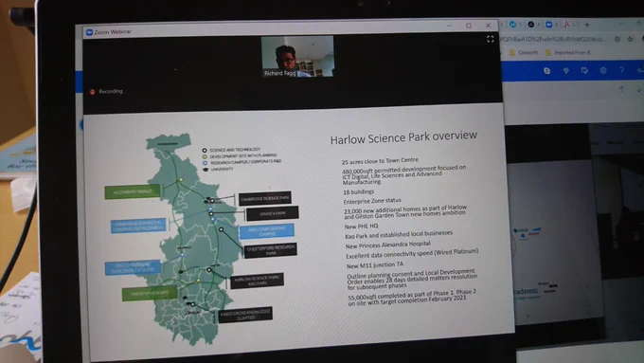Viewport: 644px width, 363px height.
Task: Click the 'New PHE HQ' line
Action: 361,227
